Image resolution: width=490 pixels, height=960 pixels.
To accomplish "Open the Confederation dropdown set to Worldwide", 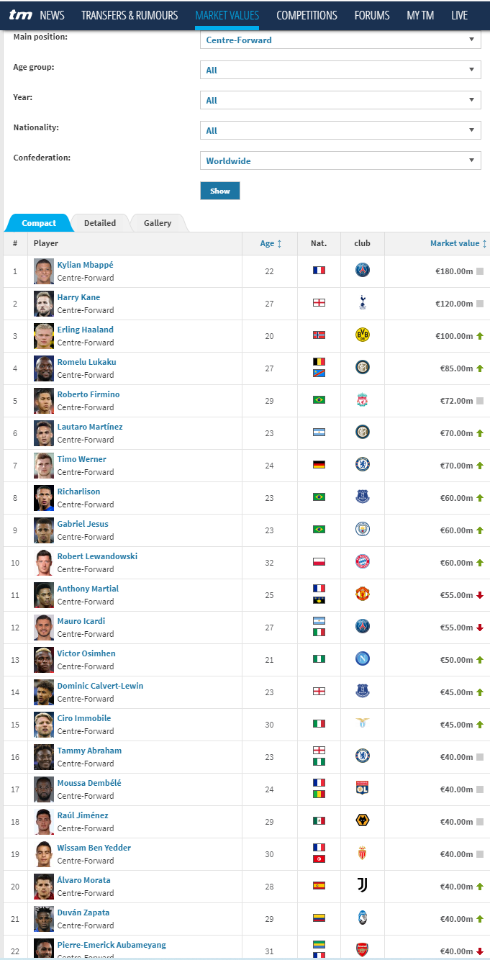I will [x=341, y=161].
